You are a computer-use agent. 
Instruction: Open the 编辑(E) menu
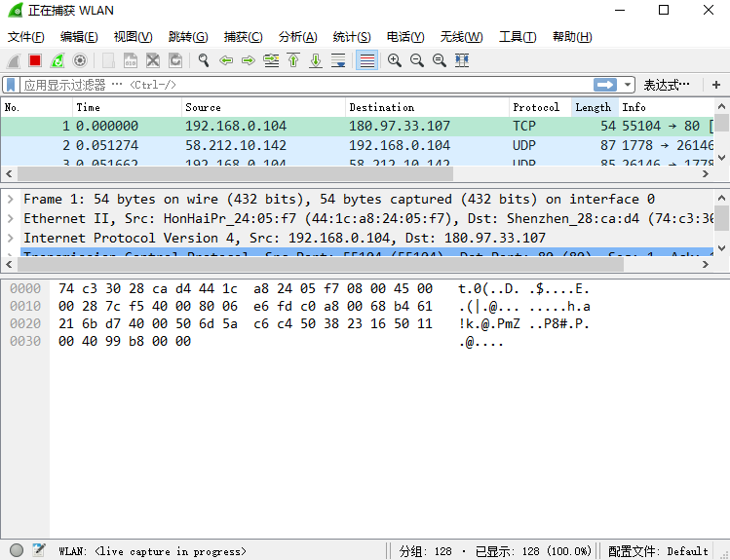79,37
